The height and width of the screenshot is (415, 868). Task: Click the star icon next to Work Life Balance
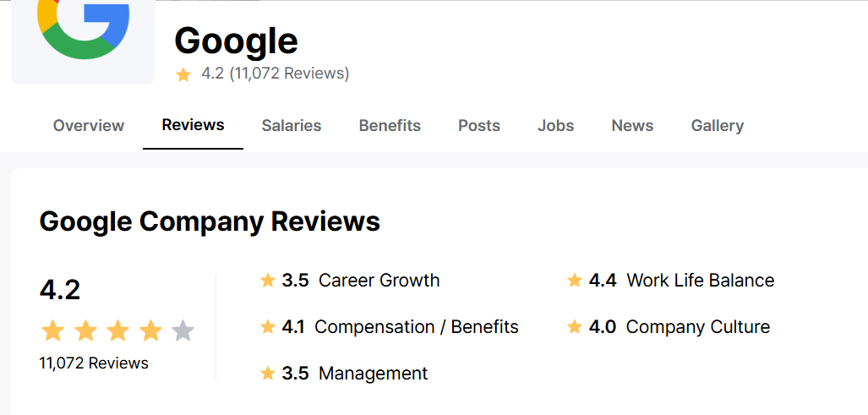pyautogui.click(x=575, y=281)
